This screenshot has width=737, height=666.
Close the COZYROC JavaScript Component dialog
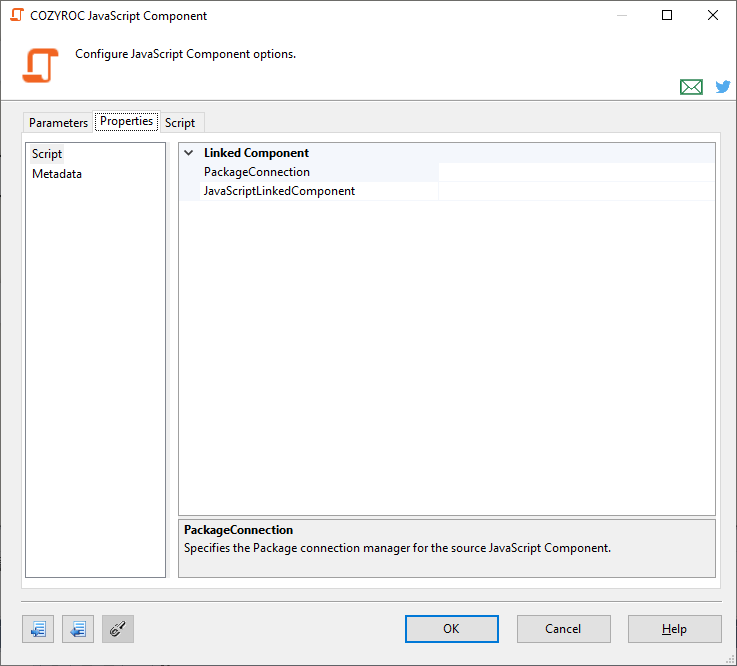pyautogui.click(x=713, y=16)
